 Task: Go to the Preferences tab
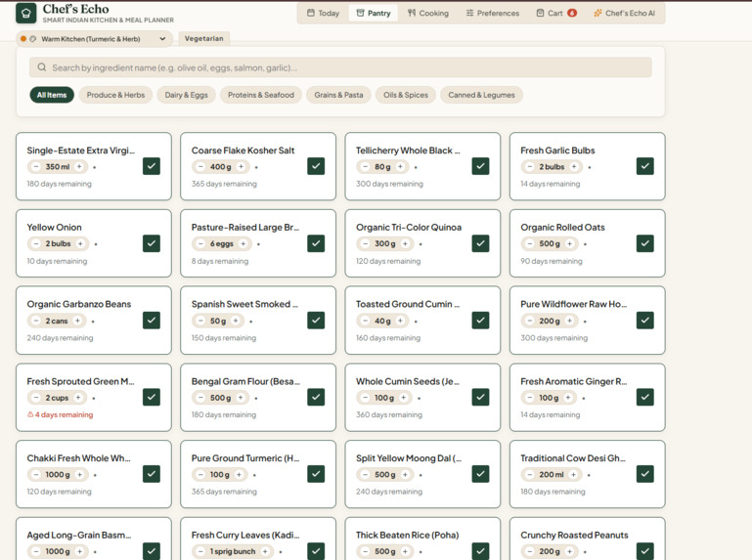[x=493, y=13]
